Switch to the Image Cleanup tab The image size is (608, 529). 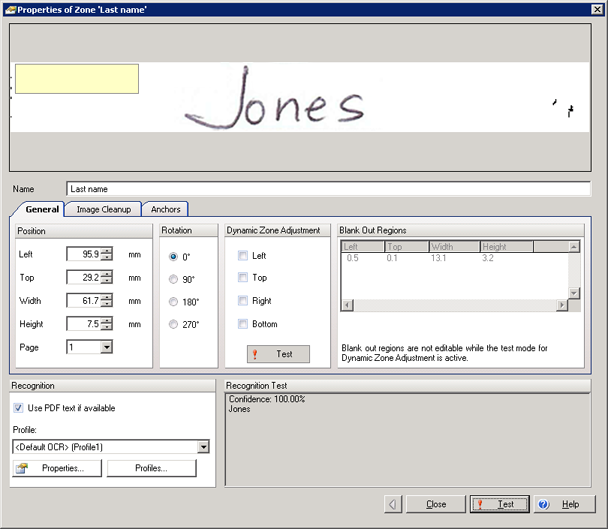click(103, 209)
